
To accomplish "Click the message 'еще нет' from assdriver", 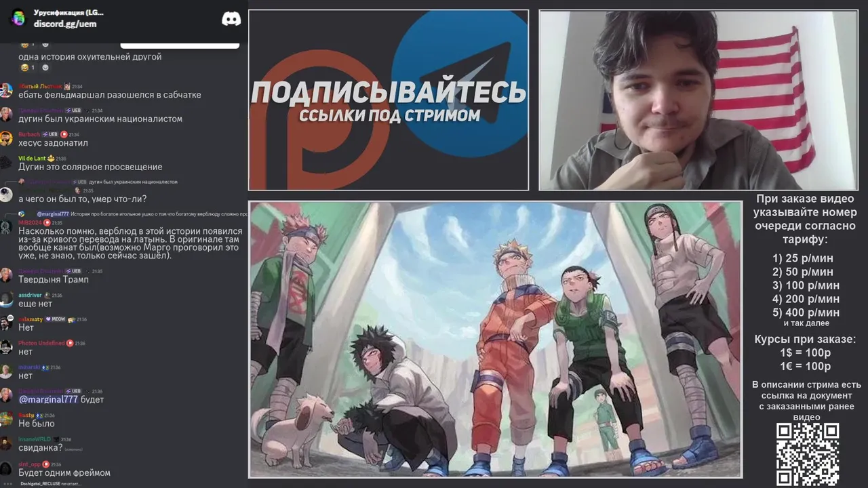I will 35,304.
